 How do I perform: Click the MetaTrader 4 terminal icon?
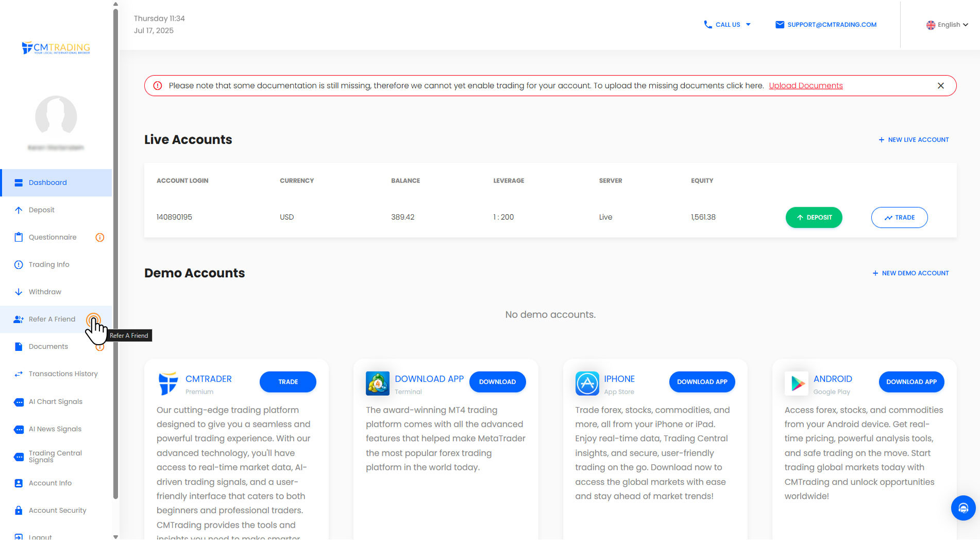click(x=378, y=383)
